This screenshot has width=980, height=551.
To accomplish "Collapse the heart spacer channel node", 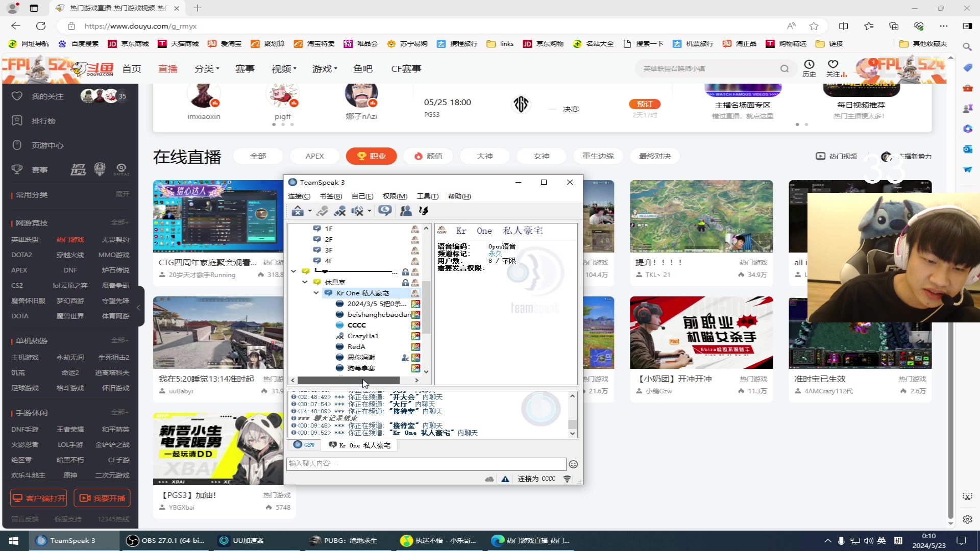I will 293,271.
